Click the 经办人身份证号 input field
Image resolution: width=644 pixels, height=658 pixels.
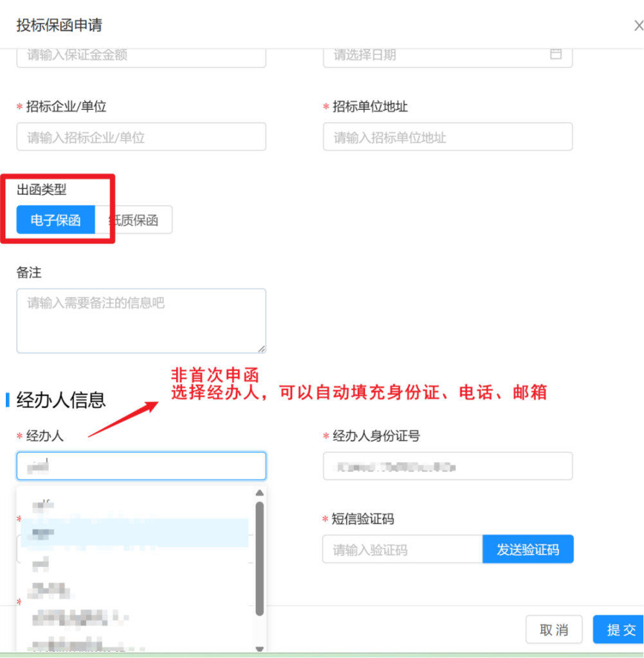(x=447, y=466)
